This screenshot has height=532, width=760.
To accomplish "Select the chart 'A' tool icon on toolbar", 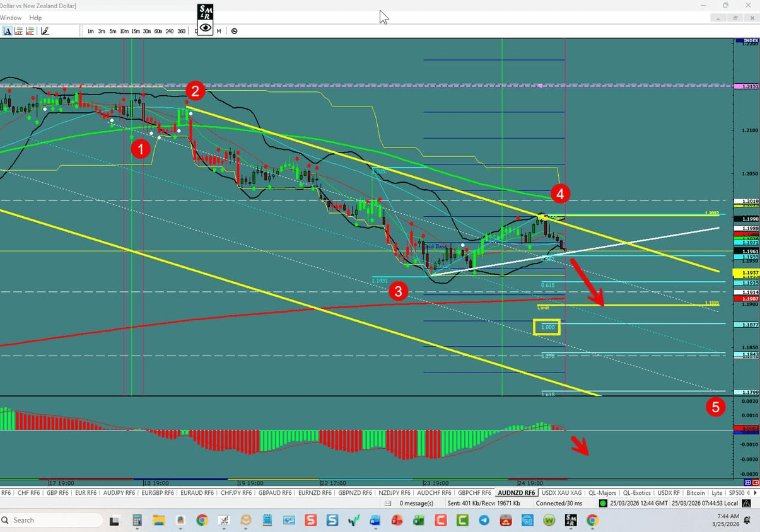I will (8, 30).
